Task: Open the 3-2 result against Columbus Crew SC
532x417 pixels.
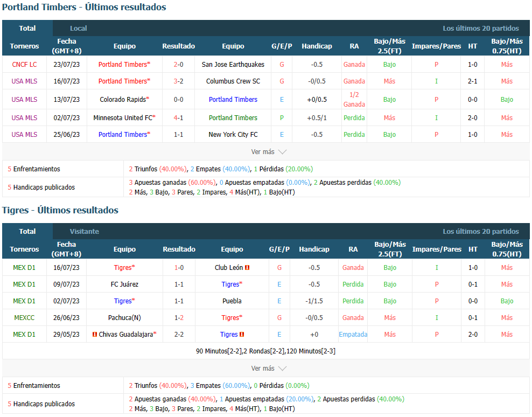Action: 178,81
